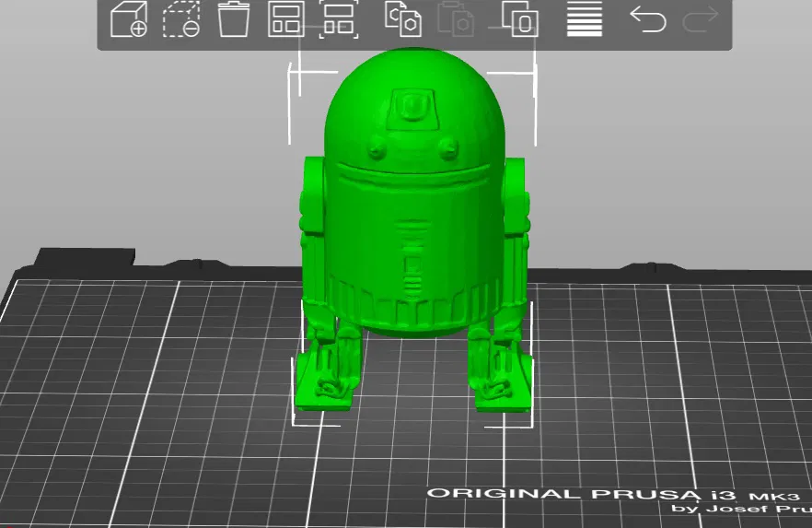812x528 pixels.
Task: Click the Arrange objects icon
Action: (285, 19)
